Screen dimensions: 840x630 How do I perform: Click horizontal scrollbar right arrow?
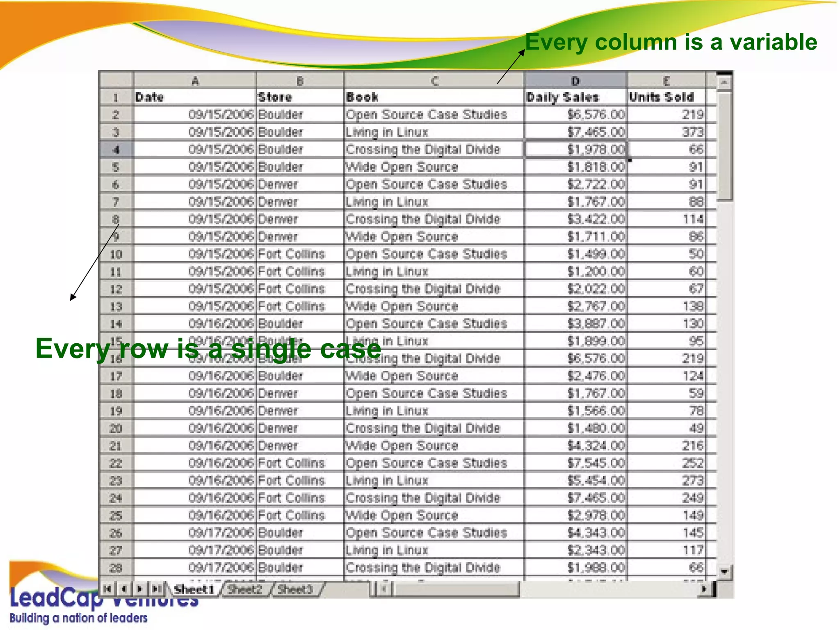704,589
